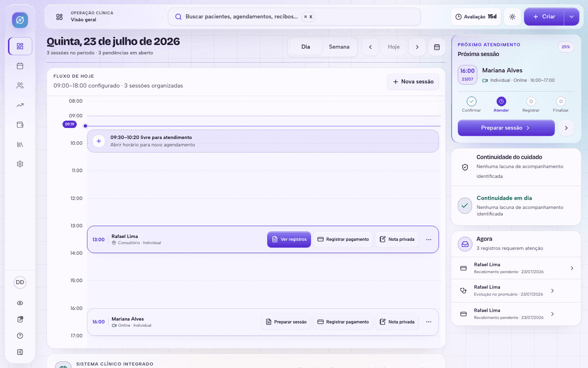Click Nota privada for Mariana Alves session
This screenshot has height=368, width=588.
pyautogui.click(x=397, y=322)
